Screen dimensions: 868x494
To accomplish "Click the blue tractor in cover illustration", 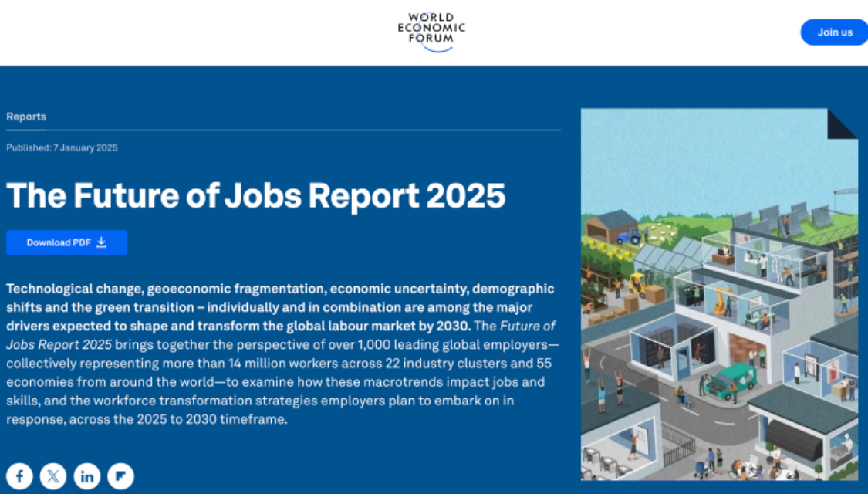I will click(629, 235).
